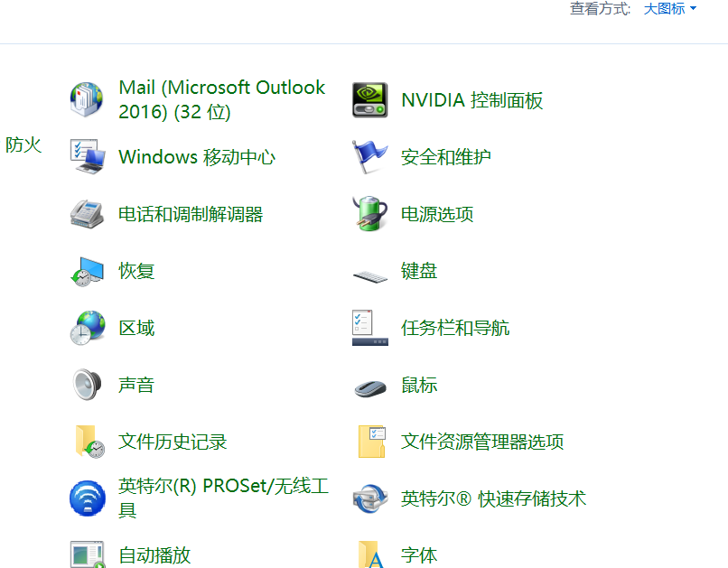Open the 鼠标 mouse icon
Image resolution: width=728 pixels, height=568 pixels.
click(x=369, y=386)
